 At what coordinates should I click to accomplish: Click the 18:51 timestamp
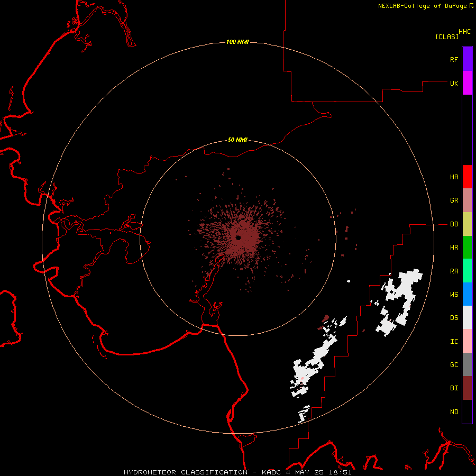tap(341, 472)
